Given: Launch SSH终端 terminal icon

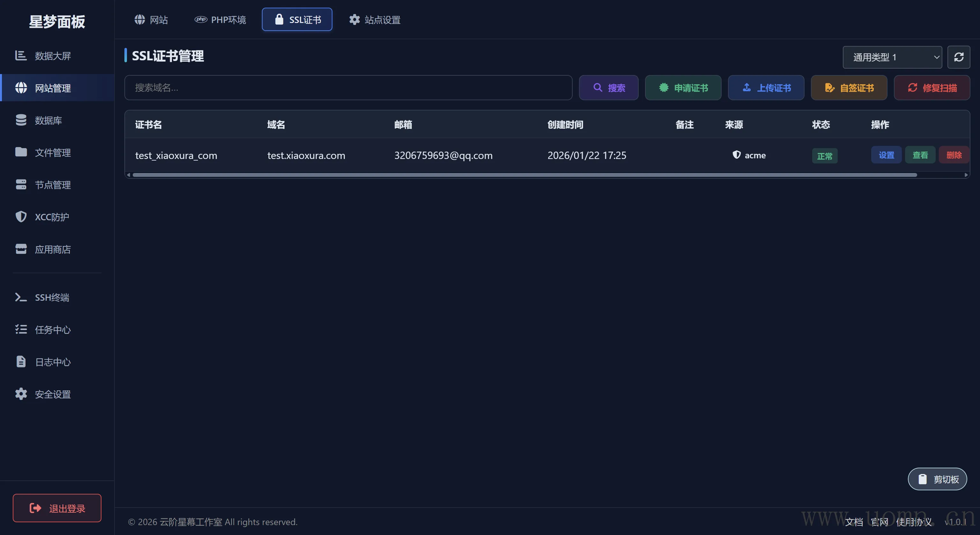Looking at the screenshot, I should click(x=21, y=297).
